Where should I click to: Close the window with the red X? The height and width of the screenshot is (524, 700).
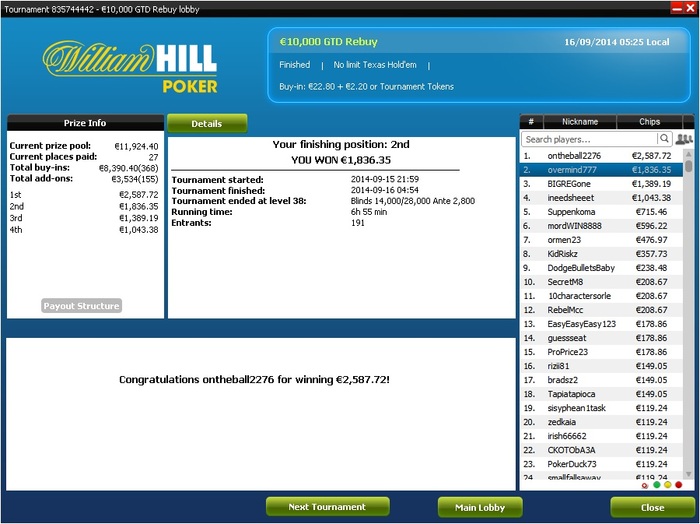pos(689,8)
